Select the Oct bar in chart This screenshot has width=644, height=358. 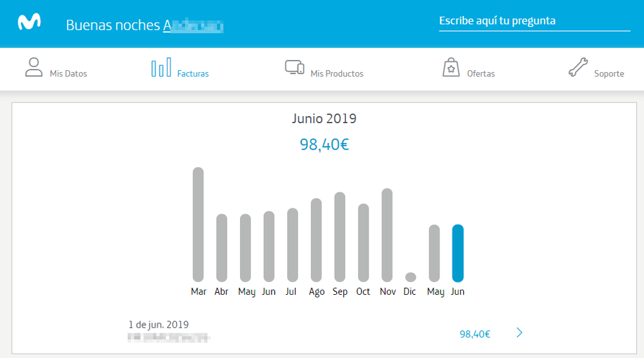(x=363, y=243)
